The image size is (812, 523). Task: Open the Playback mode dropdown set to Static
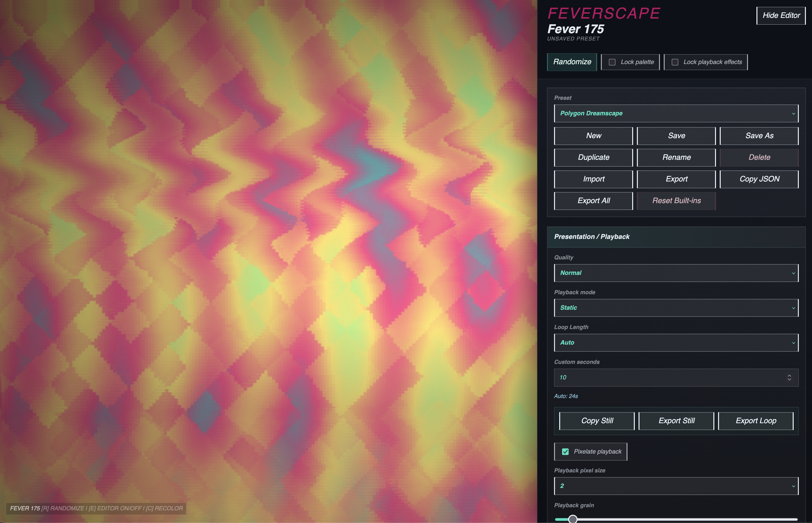(x=676, y=308)
